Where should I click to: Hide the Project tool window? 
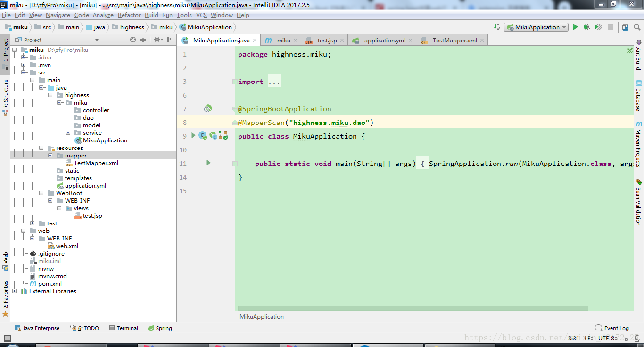pos(170,40)
